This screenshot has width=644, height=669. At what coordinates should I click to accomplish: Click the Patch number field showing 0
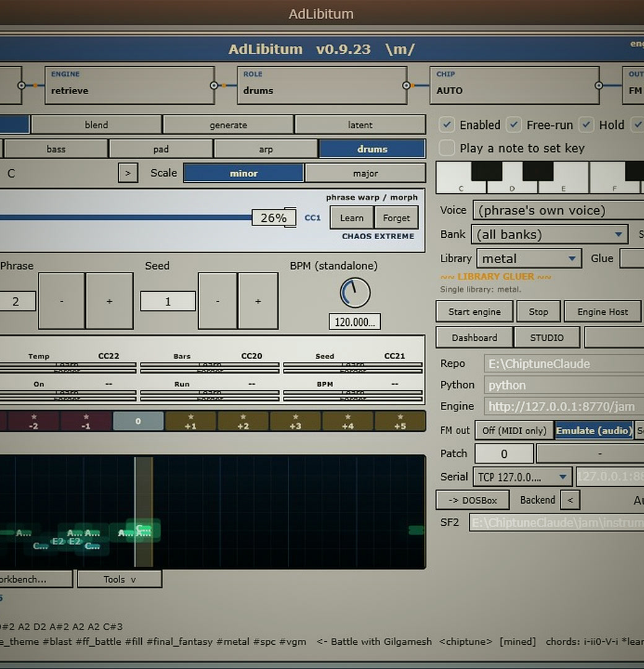(504, 453)
